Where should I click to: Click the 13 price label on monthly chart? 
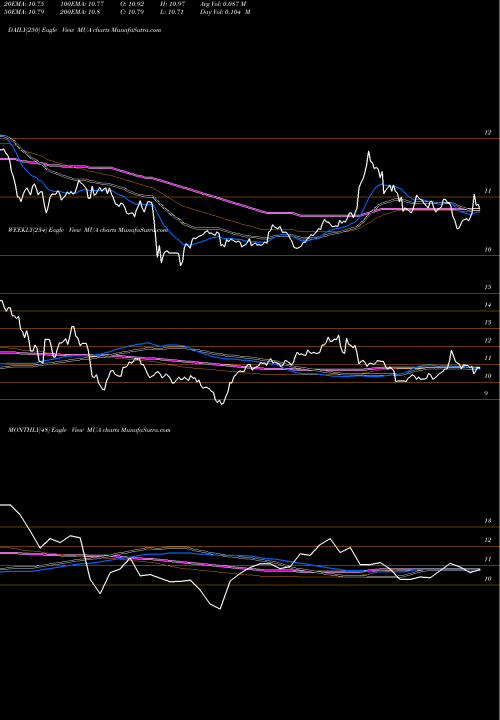(x=488, y=521)
